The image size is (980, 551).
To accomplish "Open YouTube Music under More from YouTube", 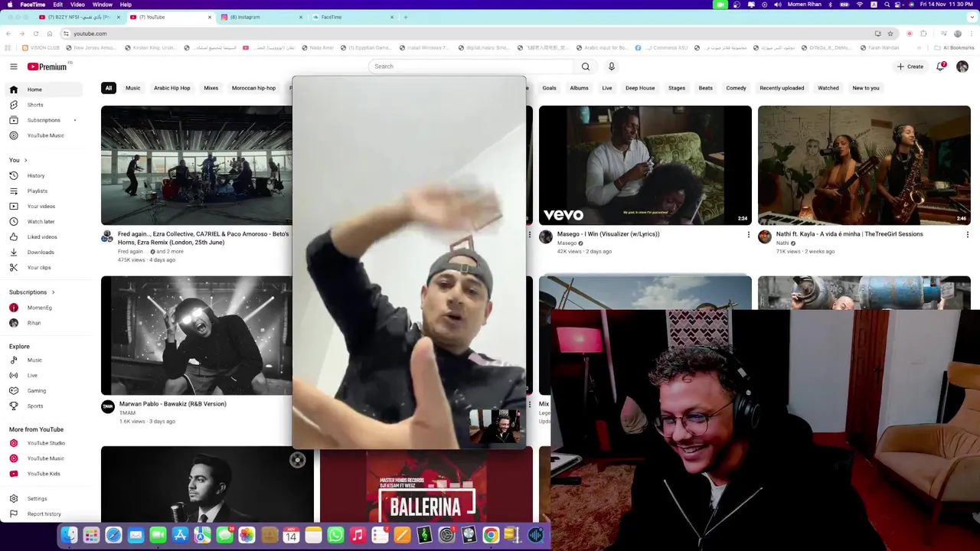I will (x=43, y=458).
